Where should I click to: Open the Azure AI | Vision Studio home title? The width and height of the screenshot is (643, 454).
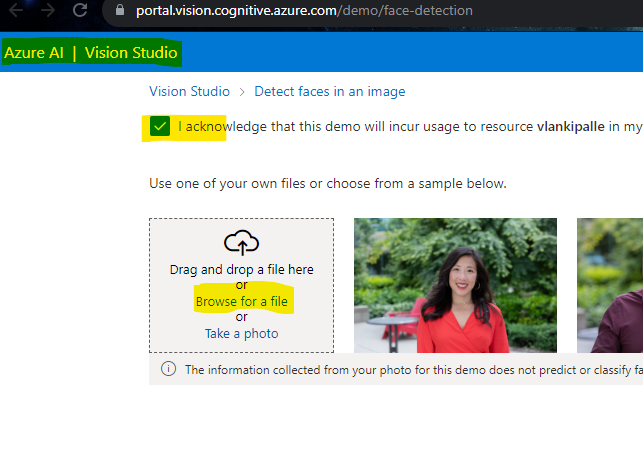(91, 52)
